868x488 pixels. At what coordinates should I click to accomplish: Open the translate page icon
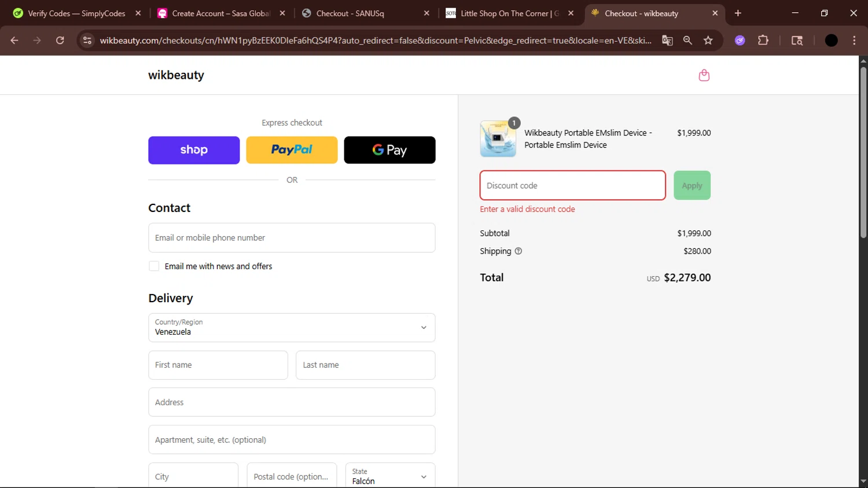(x=667, y=41)
